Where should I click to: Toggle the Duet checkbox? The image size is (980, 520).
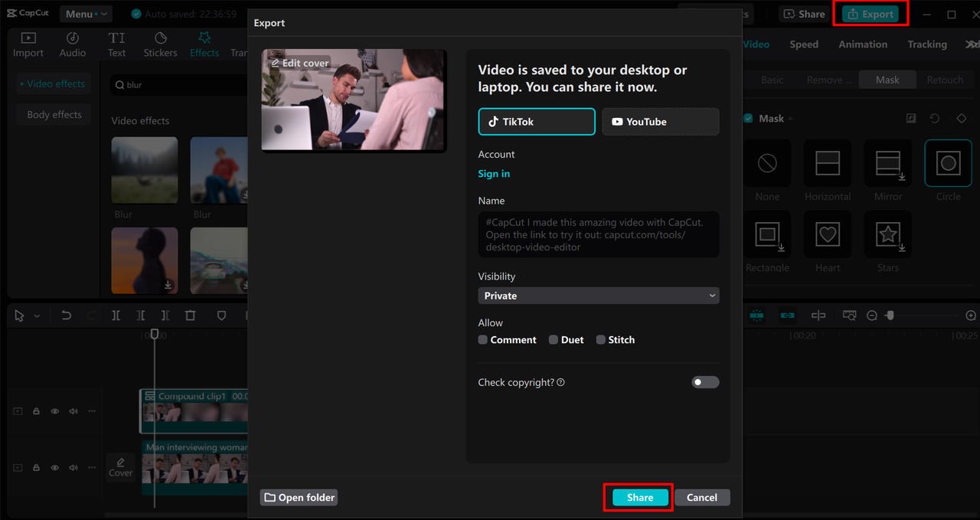[554, 340]
